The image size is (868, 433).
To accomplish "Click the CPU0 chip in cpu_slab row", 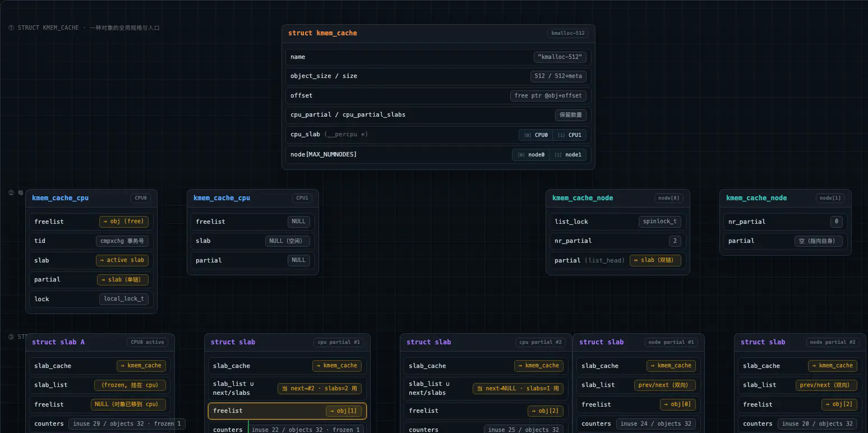I will (535, 135).
